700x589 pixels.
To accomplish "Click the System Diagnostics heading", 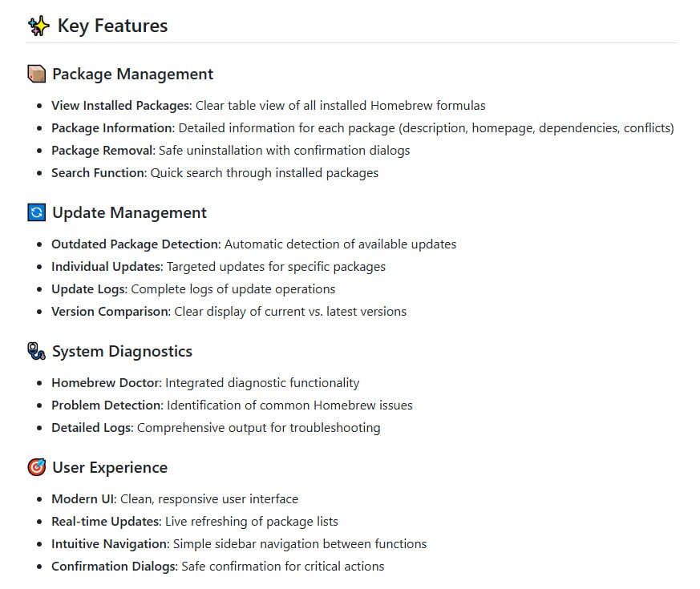I will 122,352.
